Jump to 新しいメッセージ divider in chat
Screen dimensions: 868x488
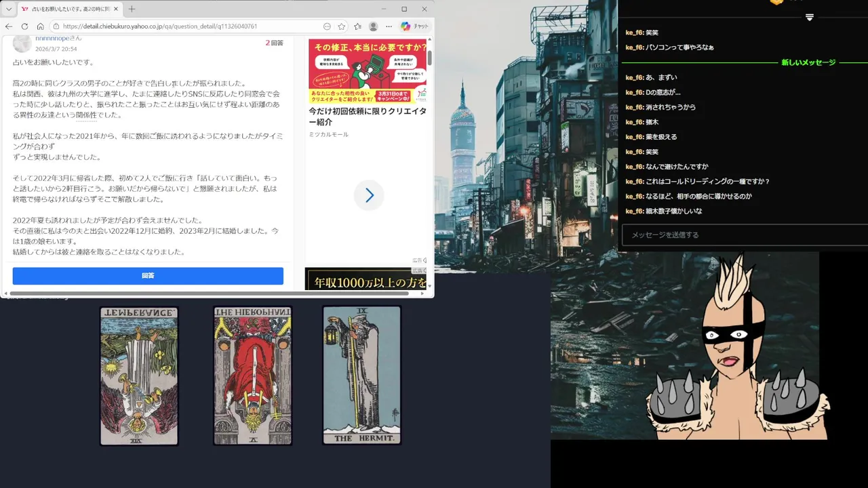coord(808,62)
